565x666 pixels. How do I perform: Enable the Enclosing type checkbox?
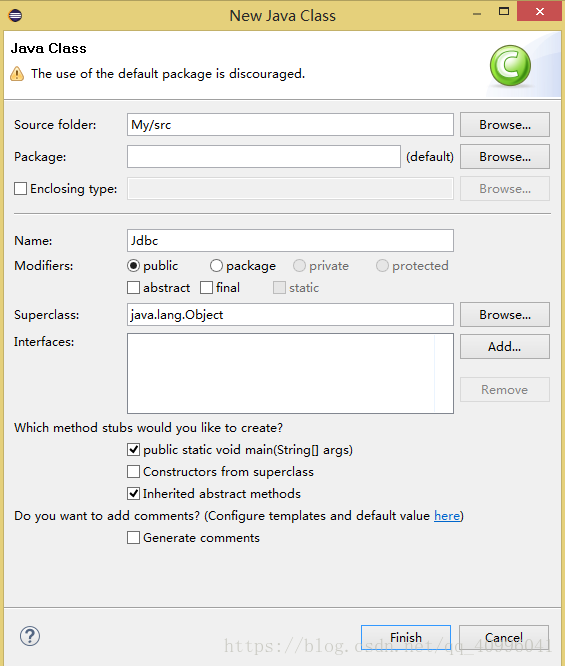(x=20, y=188)
